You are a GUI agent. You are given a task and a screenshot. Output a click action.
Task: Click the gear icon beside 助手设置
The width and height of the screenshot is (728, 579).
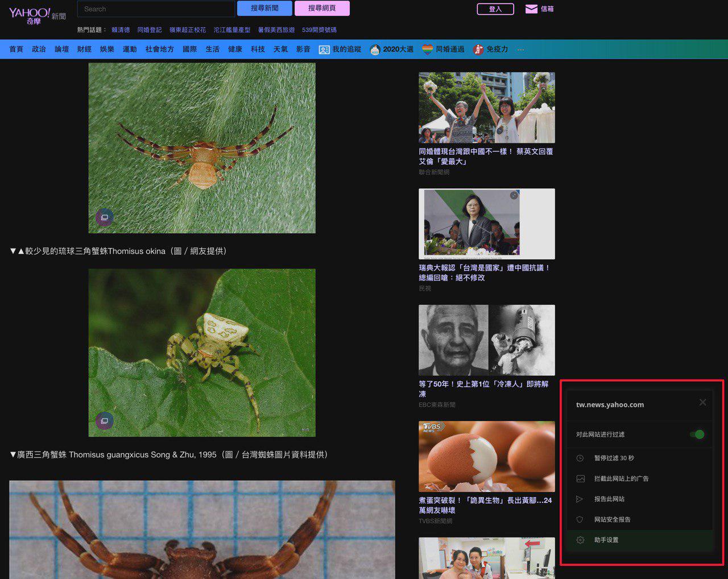[580, 540]
